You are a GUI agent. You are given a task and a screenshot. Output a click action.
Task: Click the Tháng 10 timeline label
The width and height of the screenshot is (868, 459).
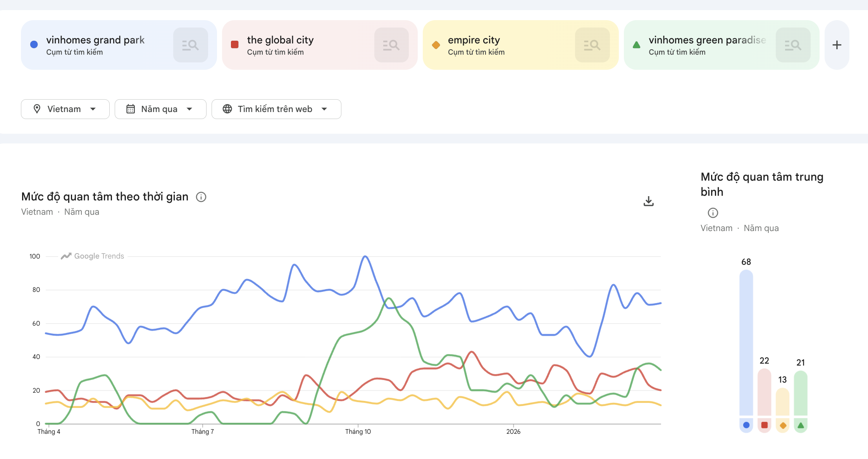(x=358, y=431)
